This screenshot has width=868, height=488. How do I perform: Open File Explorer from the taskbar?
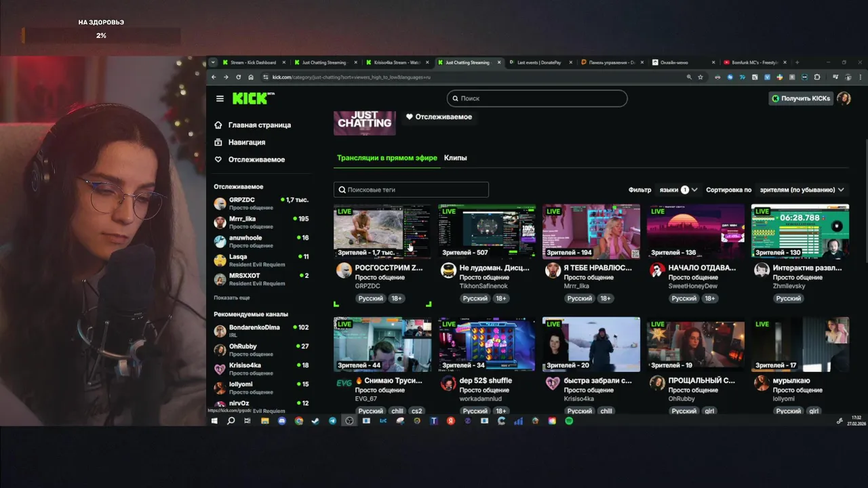[x=264, y=421]
